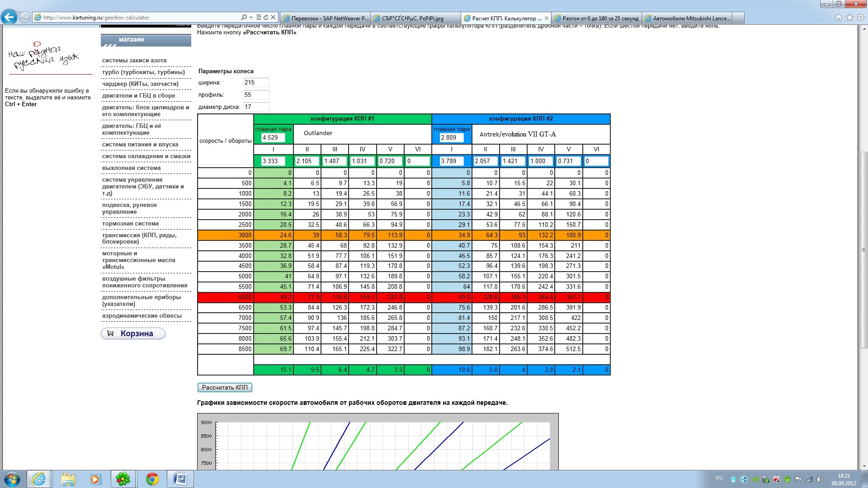
Task: Click the compatibility view icon in address bar
Action: tap(259, 17)
